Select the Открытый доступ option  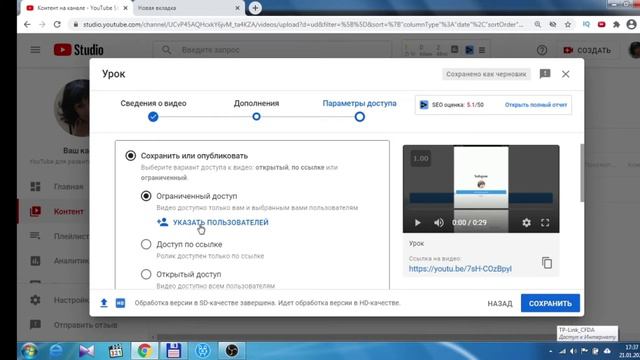(x=146, y=274)
